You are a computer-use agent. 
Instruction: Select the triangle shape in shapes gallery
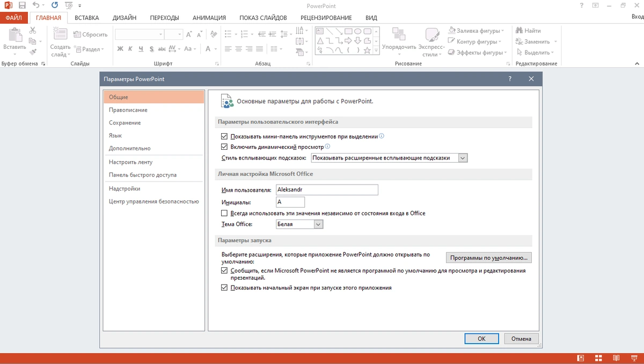[x=320, y=40]
